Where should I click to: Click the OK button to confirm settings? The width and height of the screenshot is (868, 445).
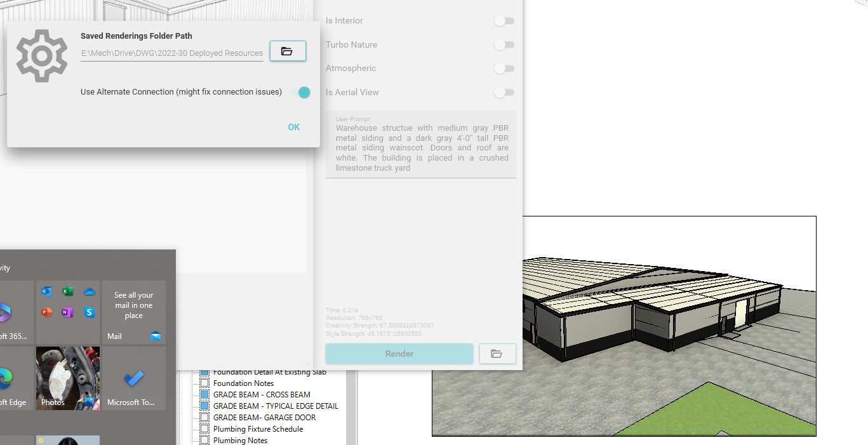tap(293, 127)
